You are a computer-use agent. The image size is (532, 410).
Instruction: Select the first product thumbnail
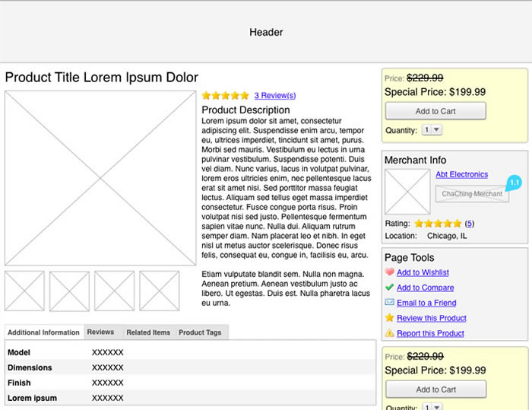pos(24,291)
